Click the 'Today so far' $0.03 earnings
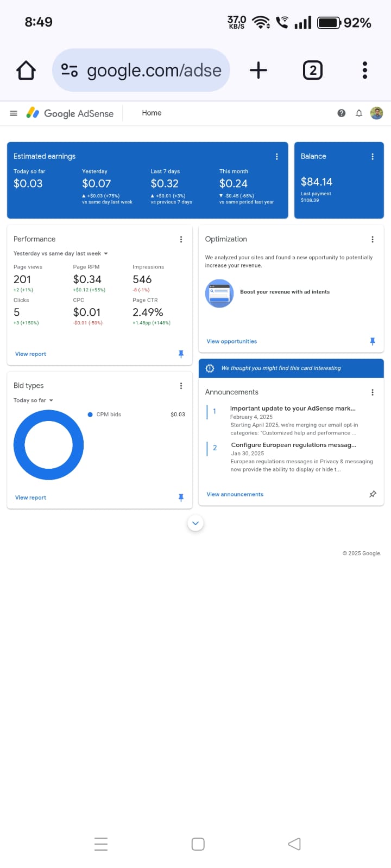The height and width of the screenshot is (868, 391). [28, 183]
